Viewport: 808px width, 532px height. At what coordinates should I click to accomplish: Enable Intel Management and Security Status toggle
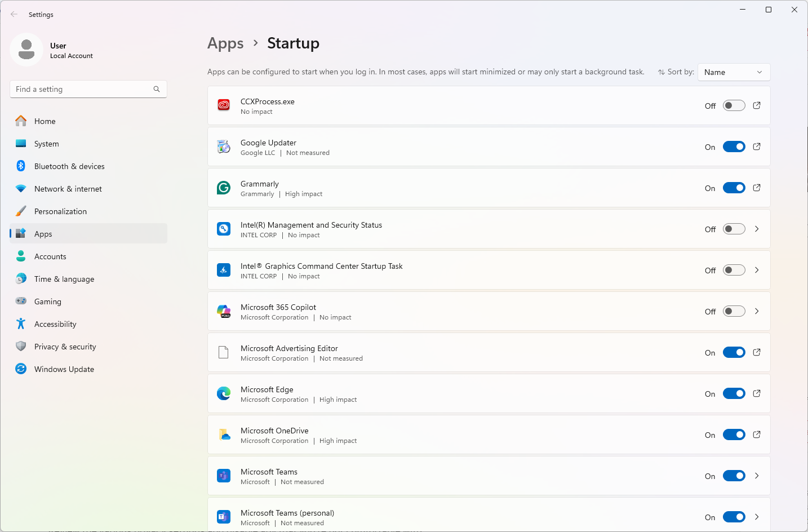[x=734, y=229]
